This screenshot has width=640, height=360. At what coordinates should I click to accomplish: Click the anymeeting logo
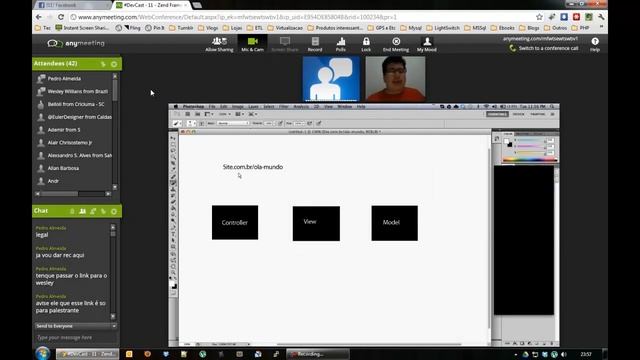76,43
